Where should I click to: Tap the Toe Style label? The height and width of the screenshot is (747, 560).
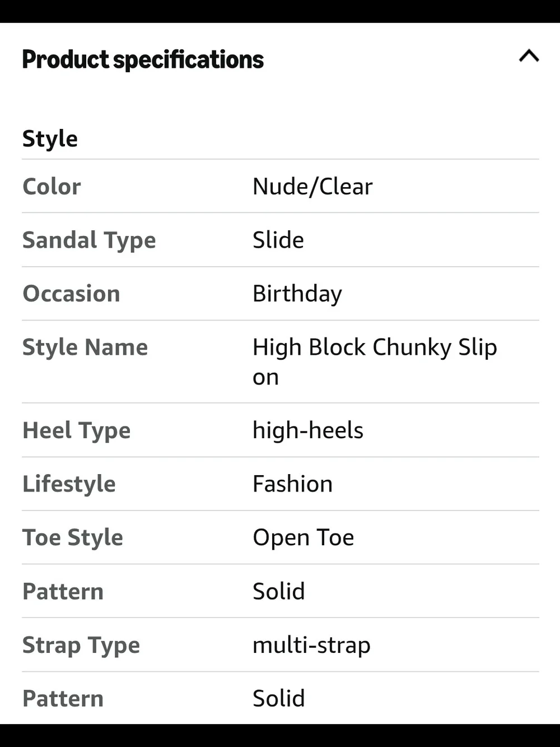pos(73,538)
